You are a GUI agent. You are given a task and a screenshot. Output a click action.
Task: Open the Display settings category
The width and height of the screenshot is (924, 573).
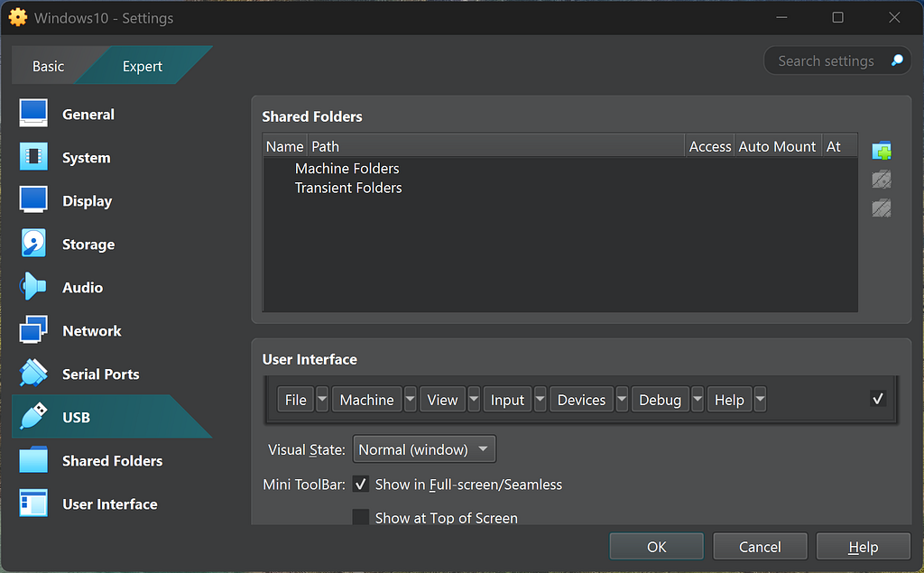tap(87, 201)
